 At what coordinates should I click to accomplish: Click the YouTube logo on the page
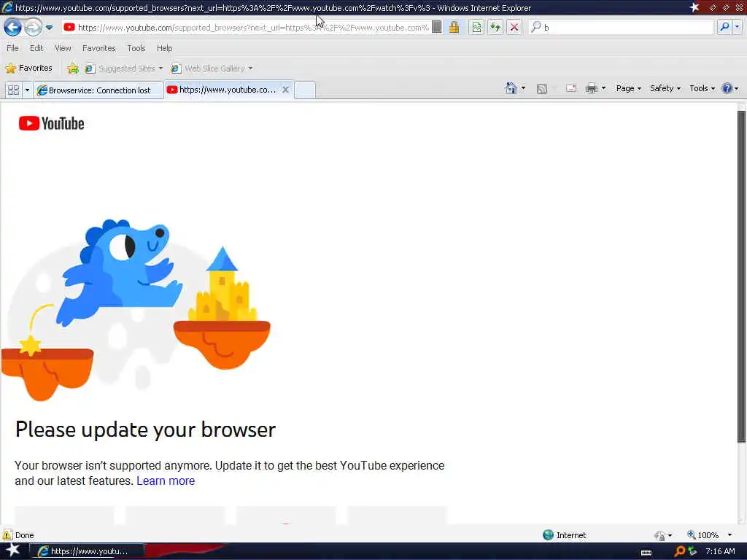point(52,123)
